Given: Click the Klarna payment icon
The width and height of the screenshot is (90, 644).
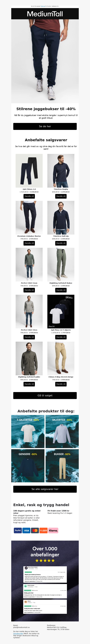Looking at the screenshot, I should (x=53, y=530).
